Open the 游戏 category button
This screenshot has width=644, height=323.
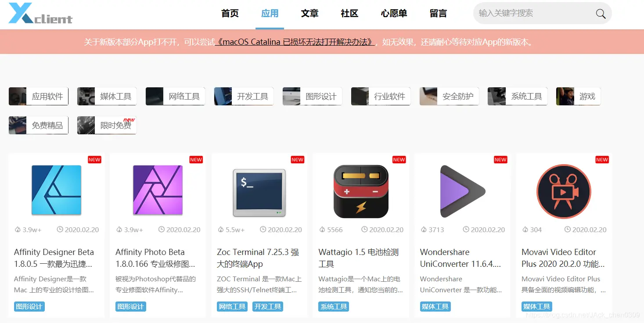(x=578, y=96)
